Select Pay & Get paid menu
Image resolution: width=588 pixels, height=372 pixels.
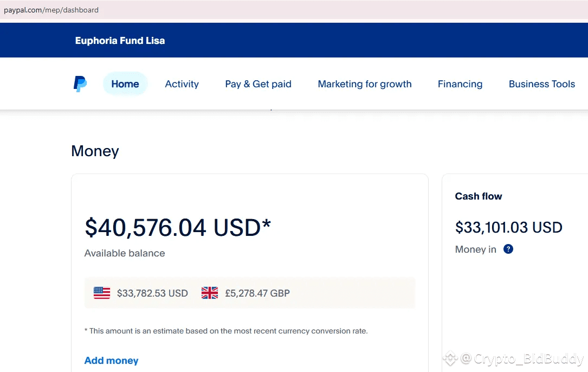coord(258,84)
